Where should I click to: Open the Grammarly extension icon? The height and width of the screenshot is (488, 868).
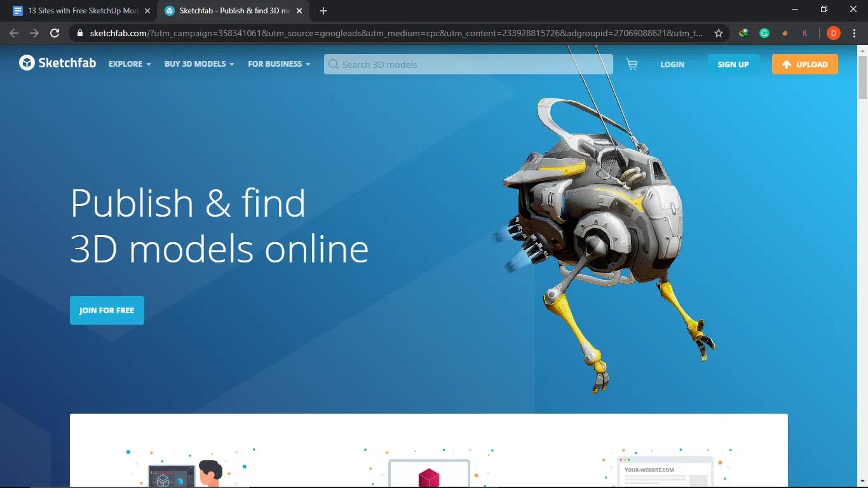[764, 32]
